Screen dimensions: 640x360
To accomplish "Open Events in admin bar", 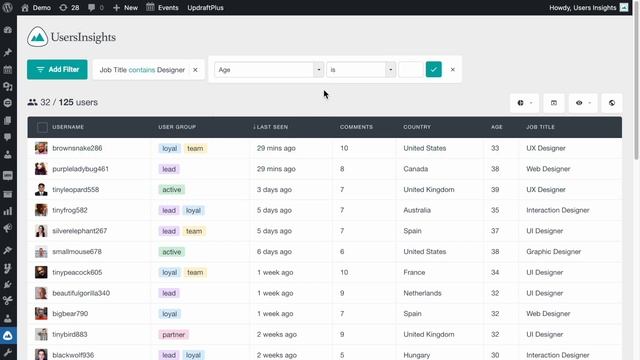I will [x=162, y=7].
